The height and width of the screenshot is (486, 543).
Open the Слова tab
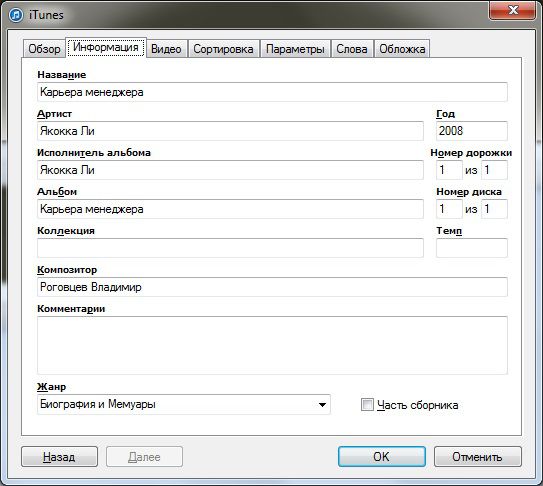pos(352,49)
